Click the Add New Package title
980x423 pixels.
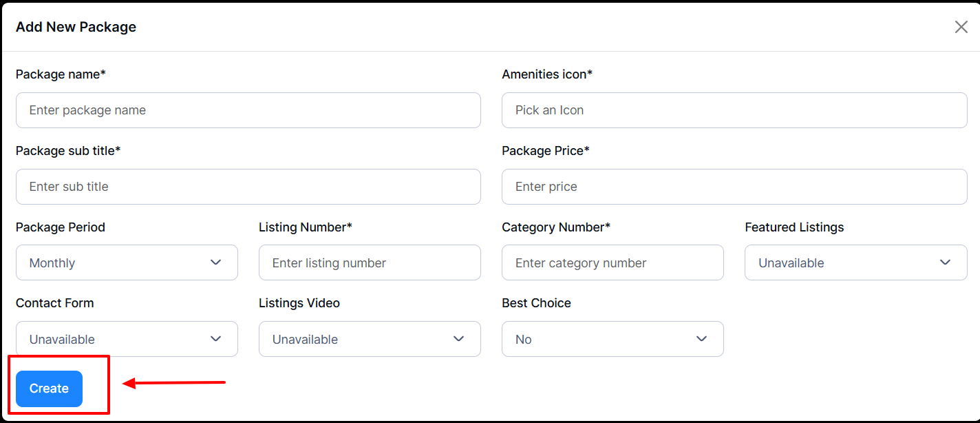click(x=76, y=27)
